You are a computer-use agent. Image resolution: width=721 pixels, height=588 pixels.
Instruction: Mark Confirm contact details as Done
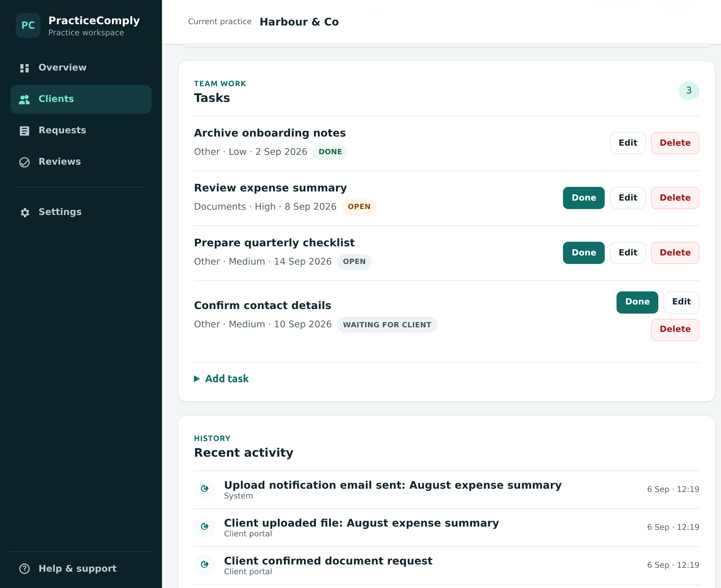[x=637, y=302]
